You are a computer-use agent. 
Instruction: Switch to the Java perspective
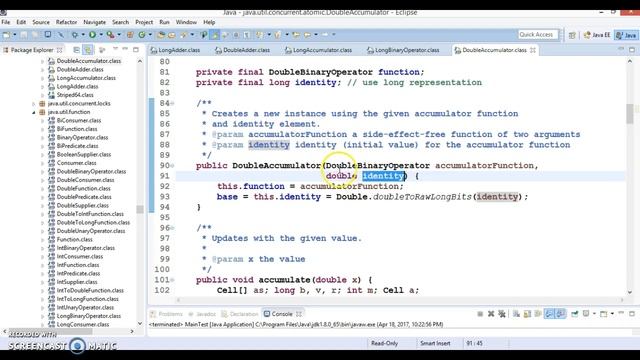click(x=627, y=35)
